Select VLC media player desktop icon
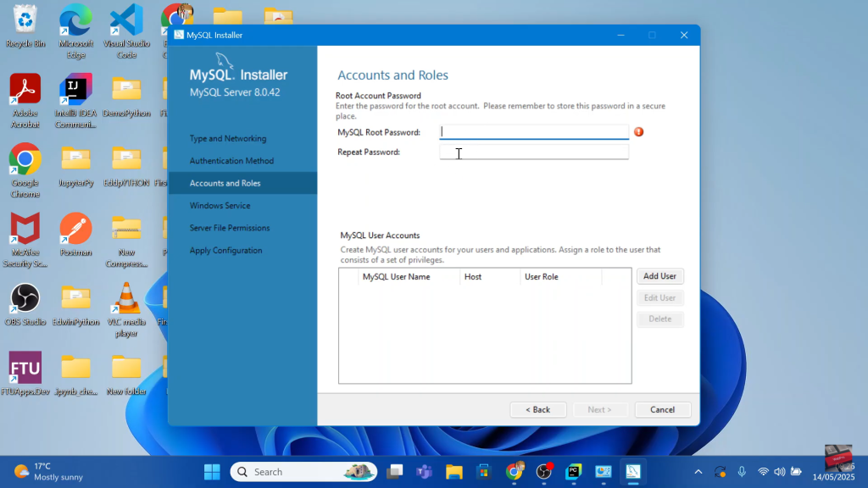 126,310
